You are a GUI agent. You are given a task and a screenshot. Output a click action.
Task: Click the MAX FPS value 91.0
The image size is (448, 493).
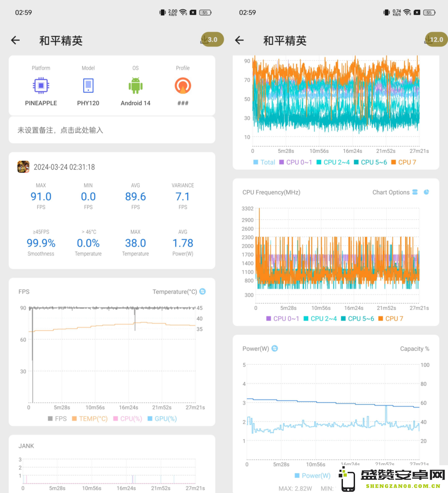point(41,196)
